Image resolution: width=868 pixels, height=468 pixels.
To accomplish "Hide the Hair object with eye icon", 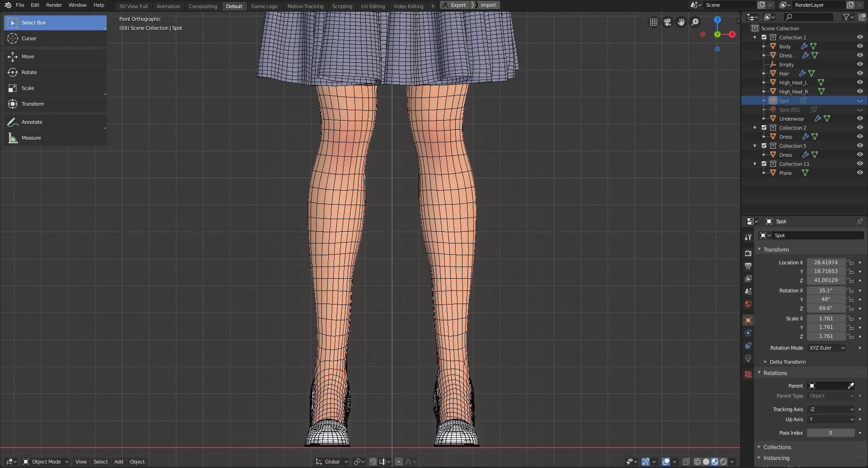I will pyautogui.click(x=860, y=73).
